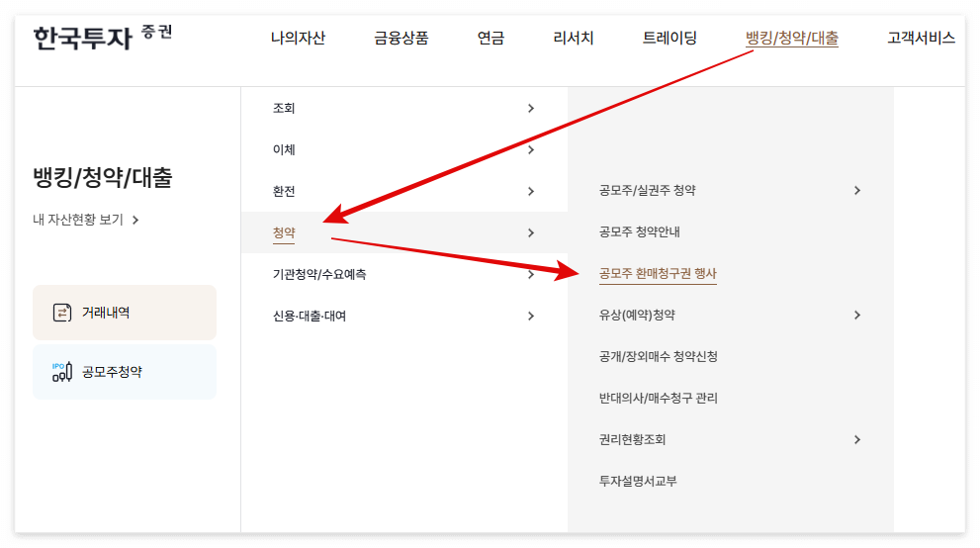Select 환전 in the submenu
Viewport: 980px width, 548px height.
284,191
